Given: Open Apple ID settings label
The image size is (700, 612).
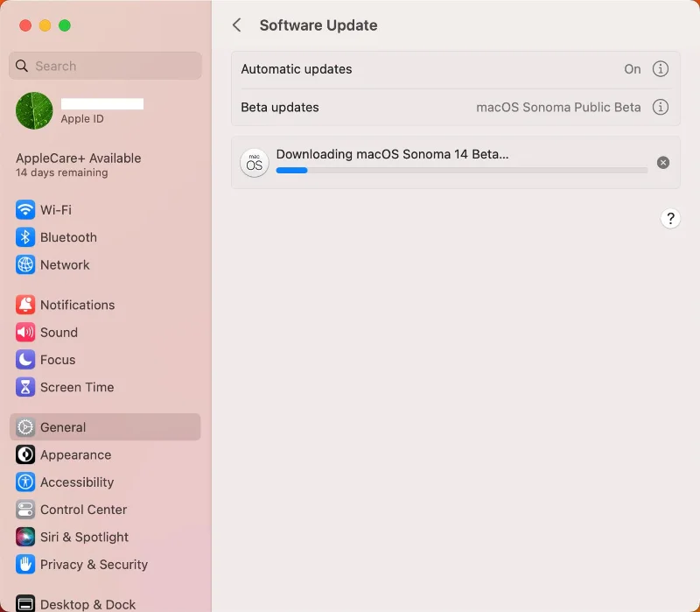Looking at the screenshot, I should (x=82, y=119).
